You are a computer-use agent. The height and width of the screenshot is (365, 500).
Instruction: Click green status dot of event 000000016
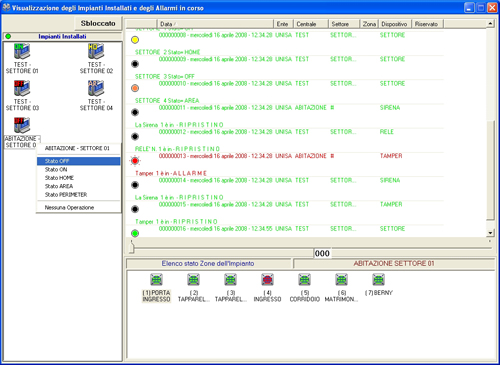[135, 233]
